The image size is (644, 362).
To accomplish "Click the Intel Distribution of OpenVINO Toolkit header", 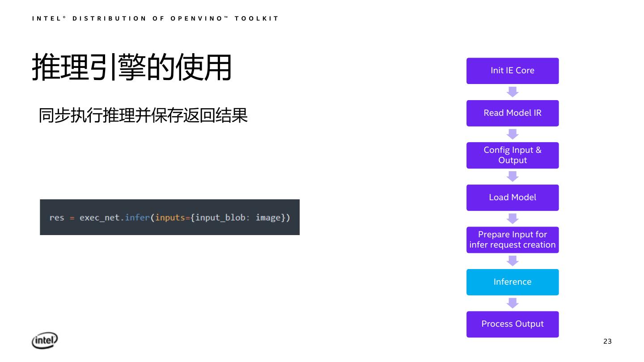I will (156, 18).
